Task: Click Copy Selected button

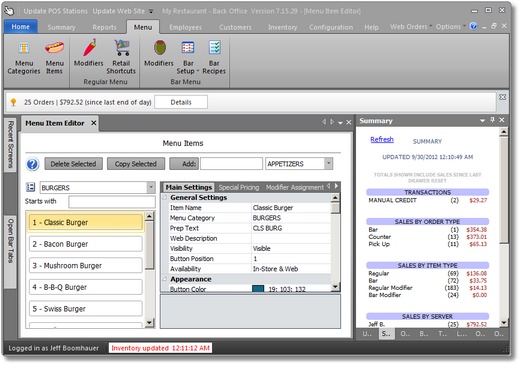Action: click(136, 164)
